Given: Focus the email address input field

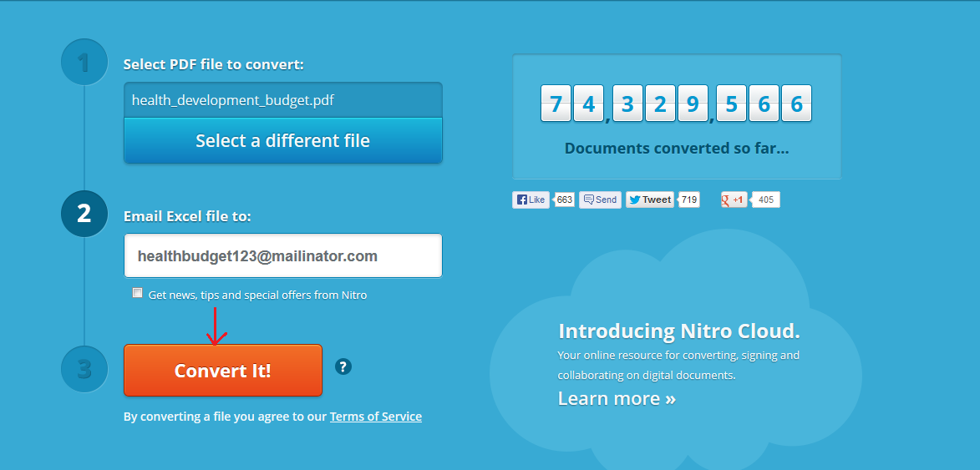Looking at the screenshot, I should coord(283,255).
